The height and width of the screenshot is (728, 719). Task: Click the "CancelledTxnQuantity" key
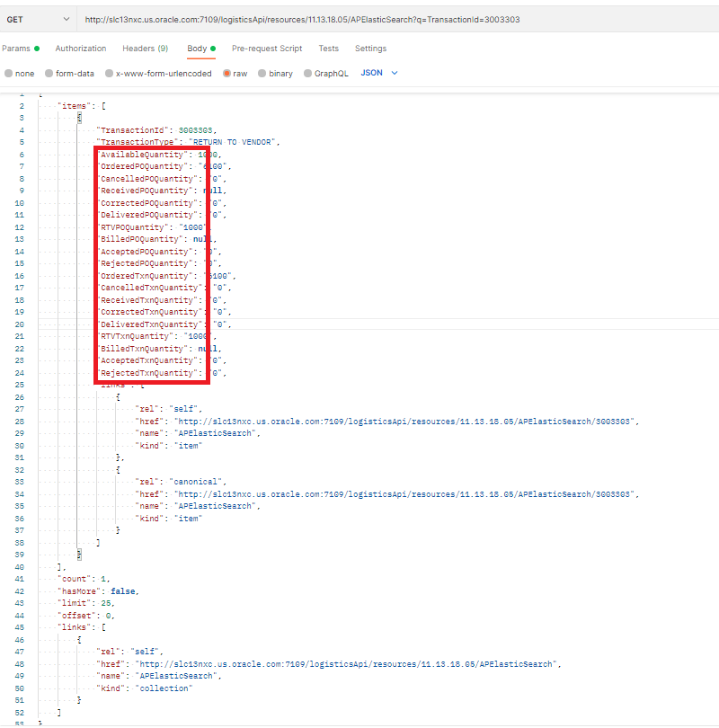click(x=150, y=288)
